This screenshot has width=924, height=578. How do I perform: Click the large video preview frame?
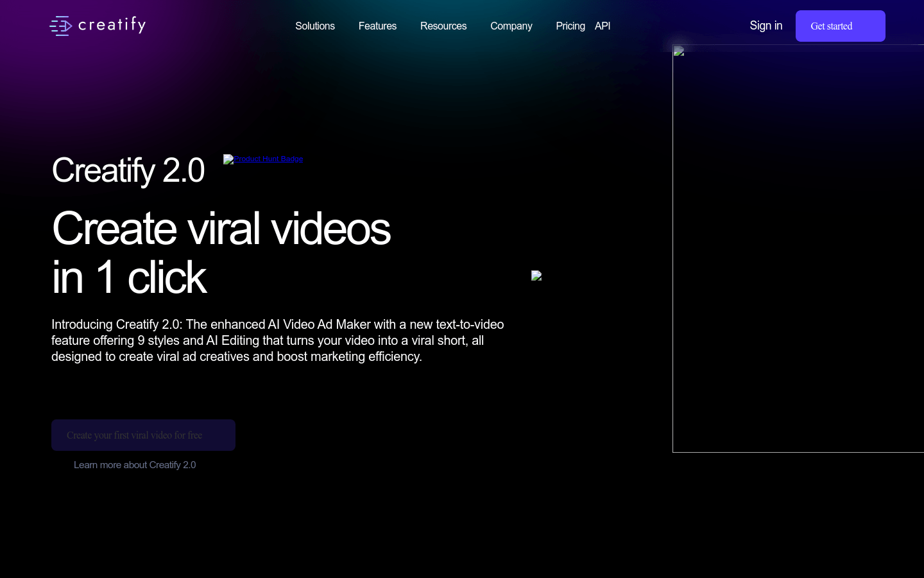pos(798,249)
